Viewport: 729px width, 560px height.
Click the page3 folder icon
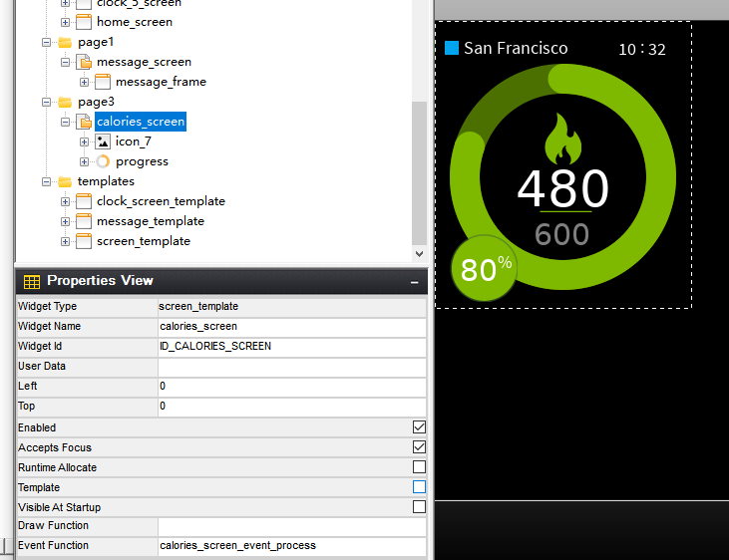[x=65, y=102]
